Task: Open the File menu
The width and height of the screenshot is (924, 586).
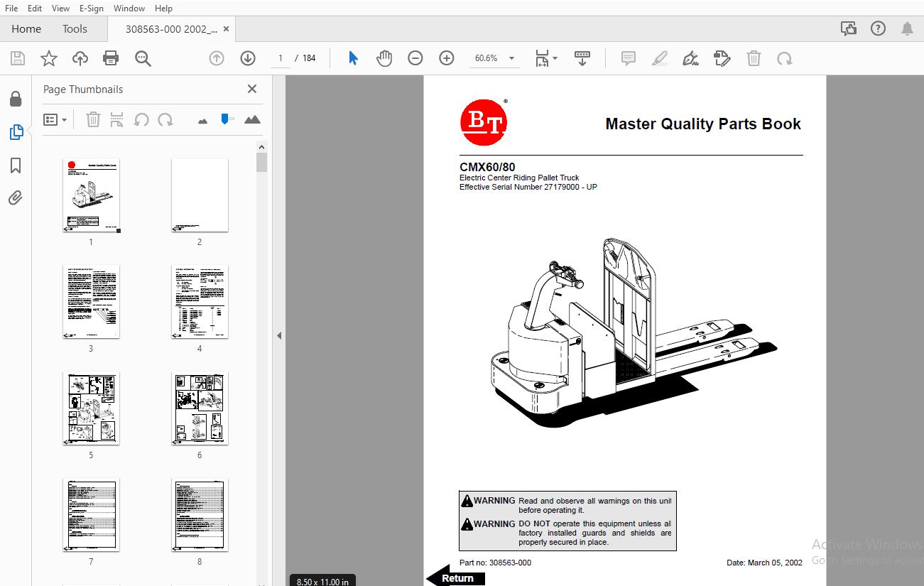Action: (x=11, y=8)
